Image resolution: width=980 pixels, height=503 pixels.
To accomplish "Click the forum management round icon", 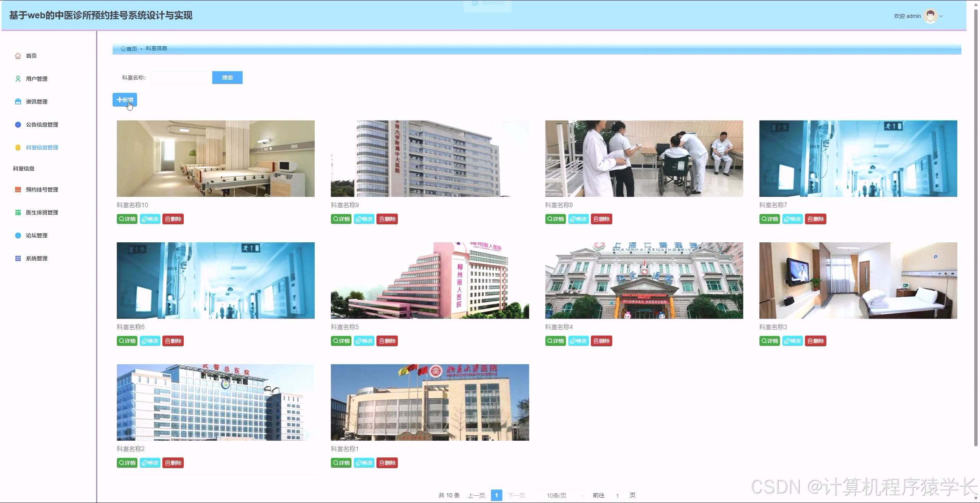I will 18,236.
